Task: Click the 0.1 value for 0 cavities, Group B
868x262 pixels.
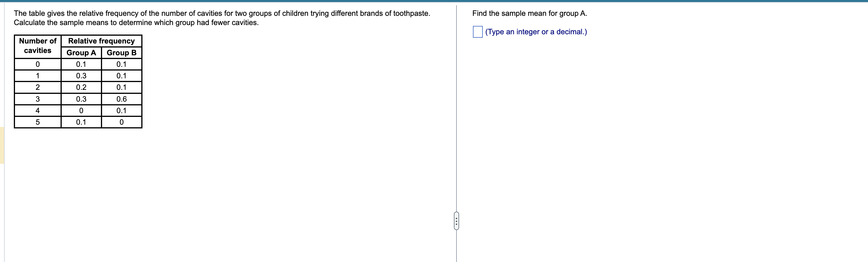Action: [122, 64]
